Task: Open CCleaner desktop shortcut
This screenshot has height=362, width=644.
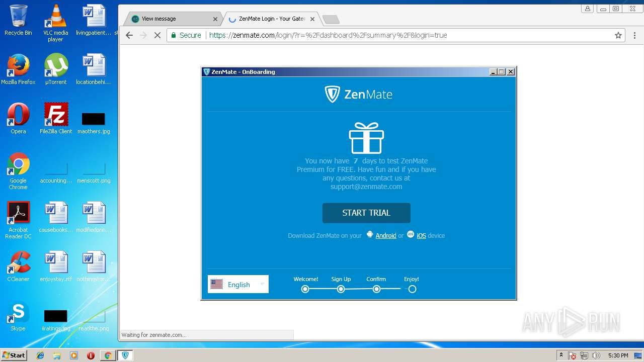Action: click(x=18, y=266)
